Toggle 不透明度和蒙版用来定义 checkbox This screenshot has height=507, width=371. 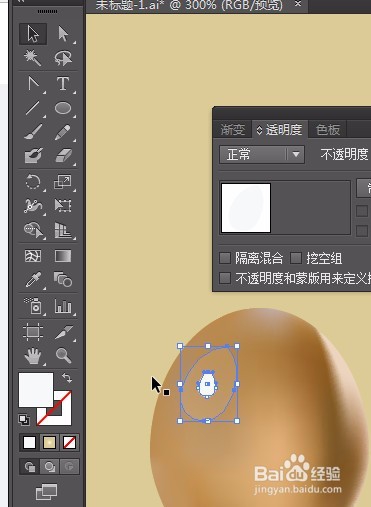pyautogui.click(x=225, y=278)
